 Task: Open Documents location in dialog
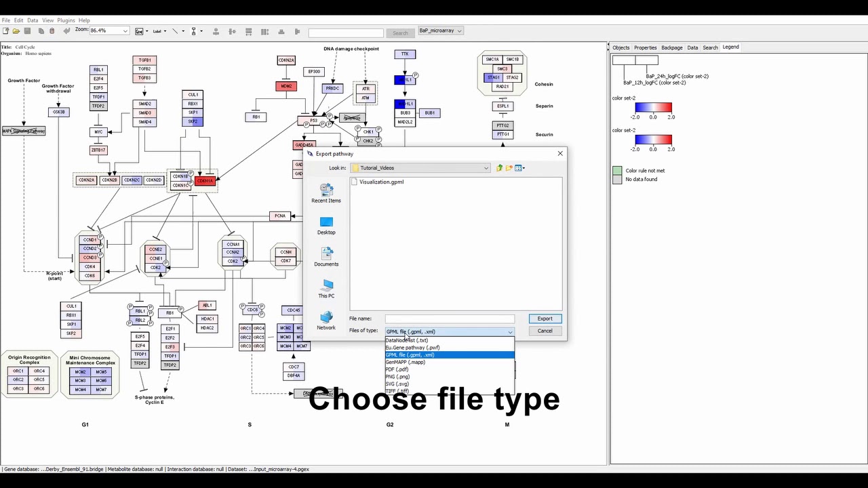(326, 257)
